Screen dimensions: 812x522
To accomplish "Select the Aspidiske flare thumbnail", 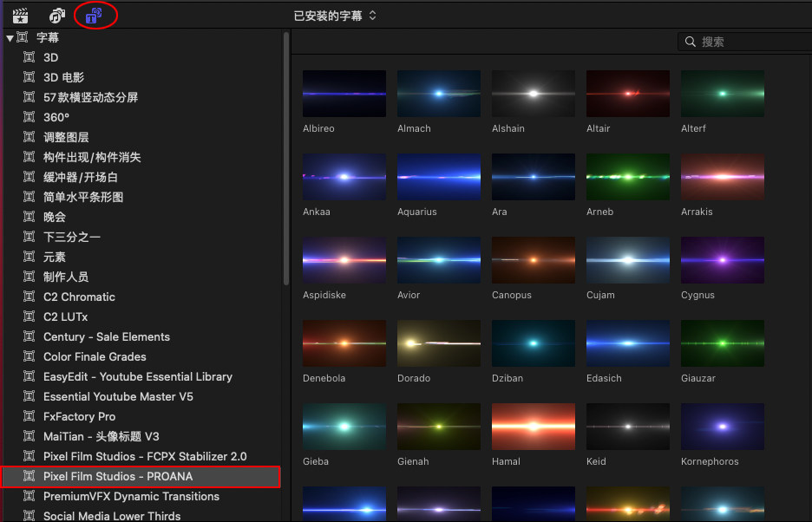I will pos(344,260).
